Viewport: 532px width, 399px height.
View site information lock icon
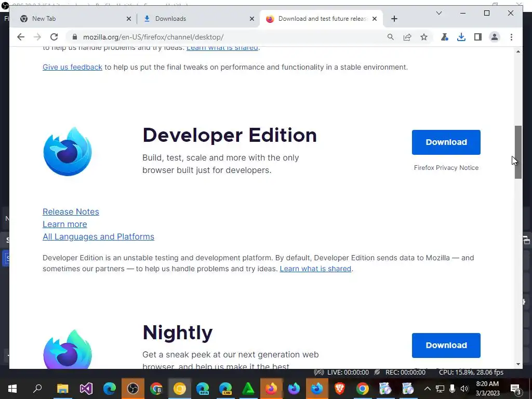coord(75,37)
